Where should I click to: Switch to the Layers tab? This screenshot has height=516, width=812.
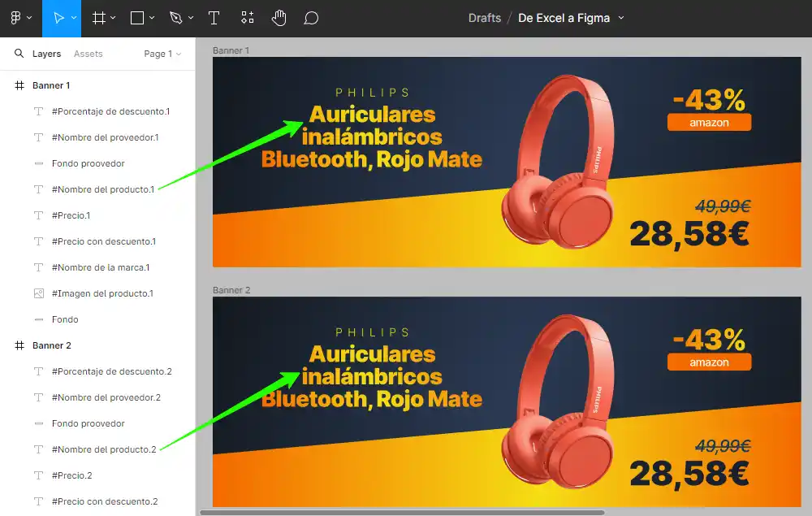[46, 54]
